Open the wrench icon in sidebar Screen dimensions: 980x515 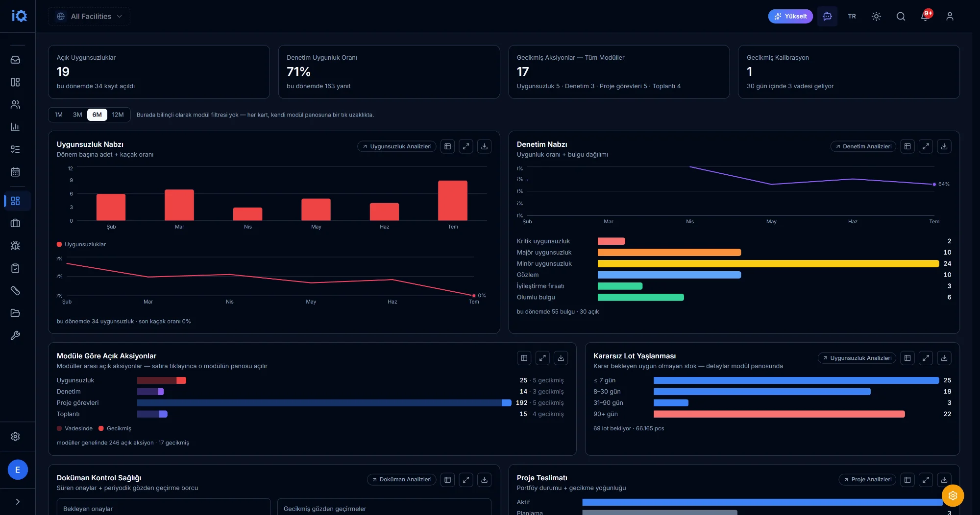click(15, 336)
